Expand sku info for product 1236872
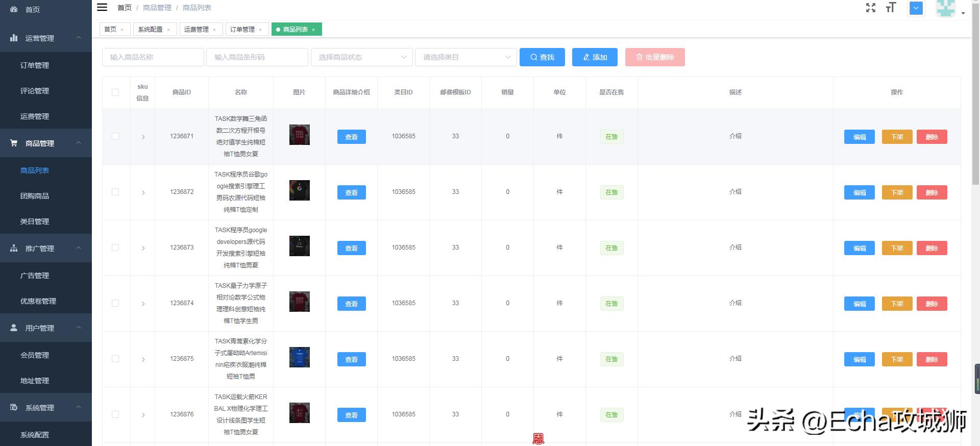The width and height of the screenshot is (980, 446). pyautogui.click(x=143, y=192)
